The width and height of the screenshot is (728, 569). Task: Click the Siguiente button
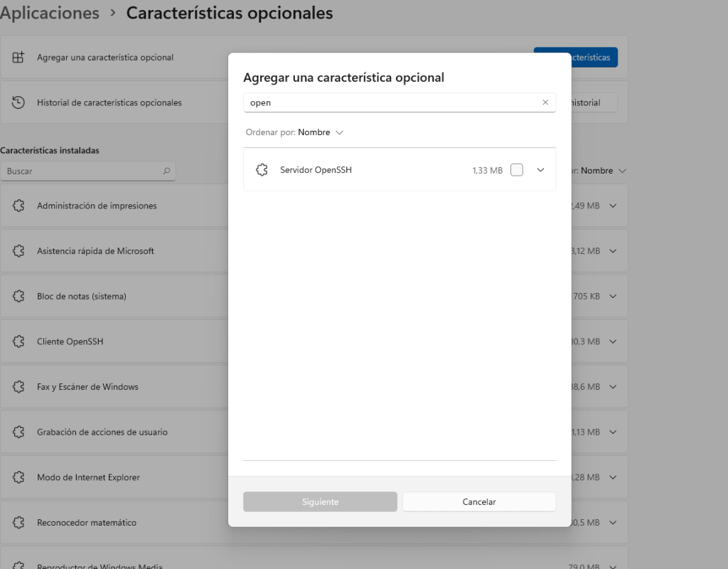[320, 501]
